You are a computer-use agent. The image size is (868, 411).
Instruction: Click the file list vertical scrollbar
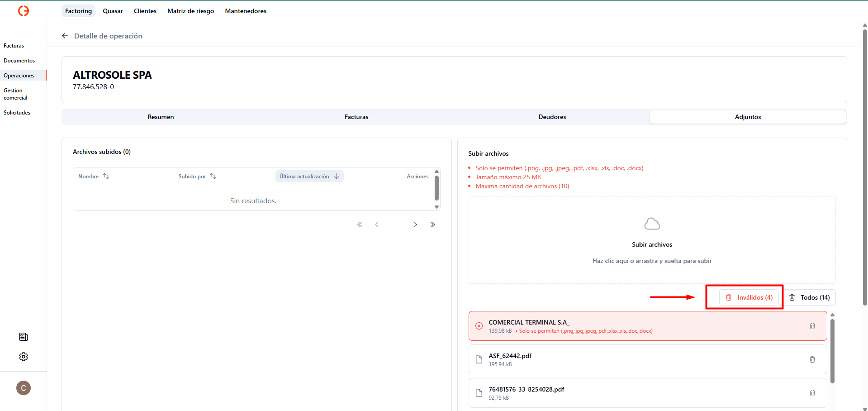click(x=832, y=351)
